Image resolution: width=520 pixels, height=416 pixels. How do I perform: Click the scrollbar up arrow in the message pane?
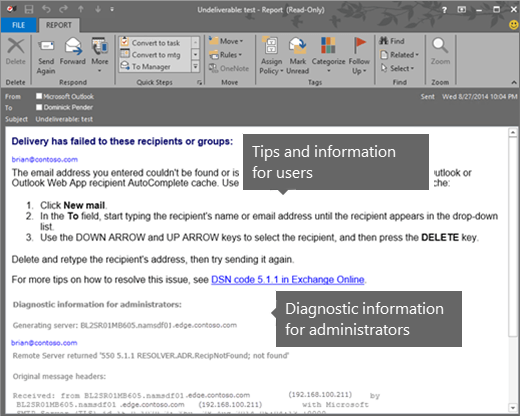pos(513,133)
